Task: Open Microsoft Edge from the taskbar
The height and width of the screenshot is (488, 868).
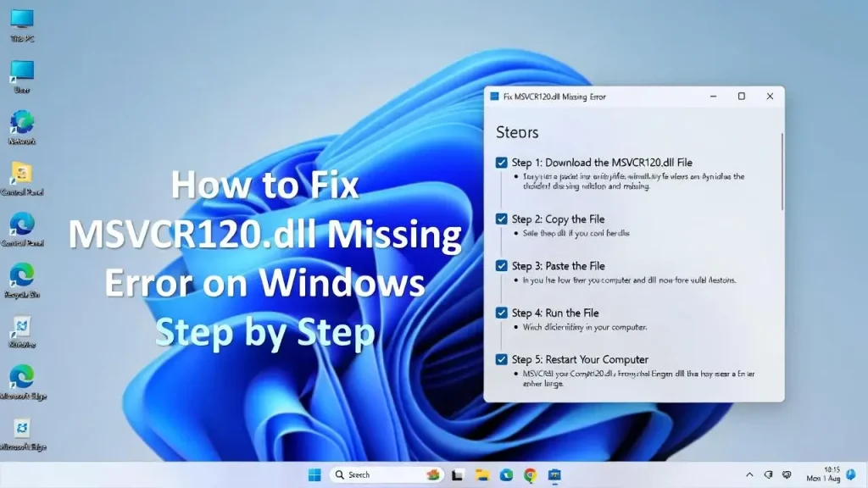Action: (x=506, y=474)
